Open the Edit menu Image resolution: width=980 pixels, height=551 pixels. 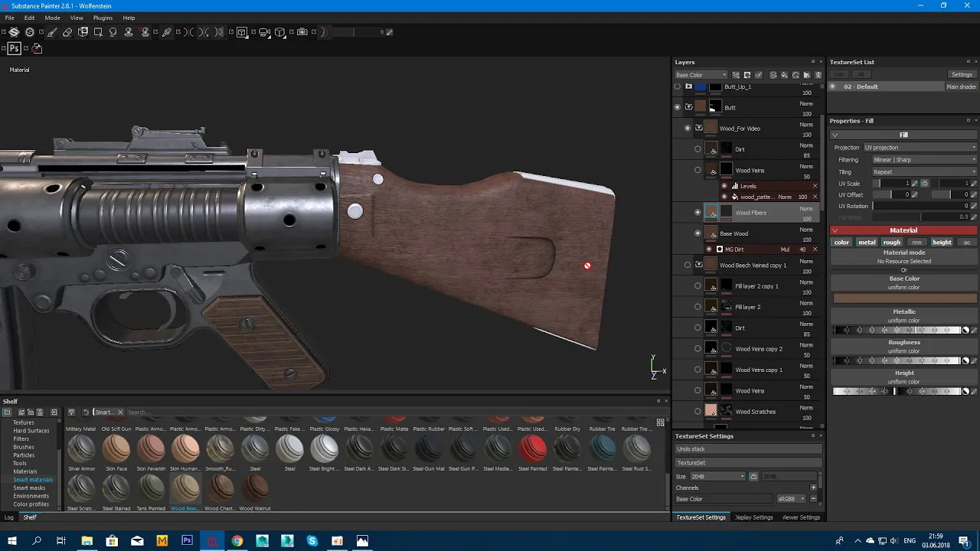click(x=29, y=18)
